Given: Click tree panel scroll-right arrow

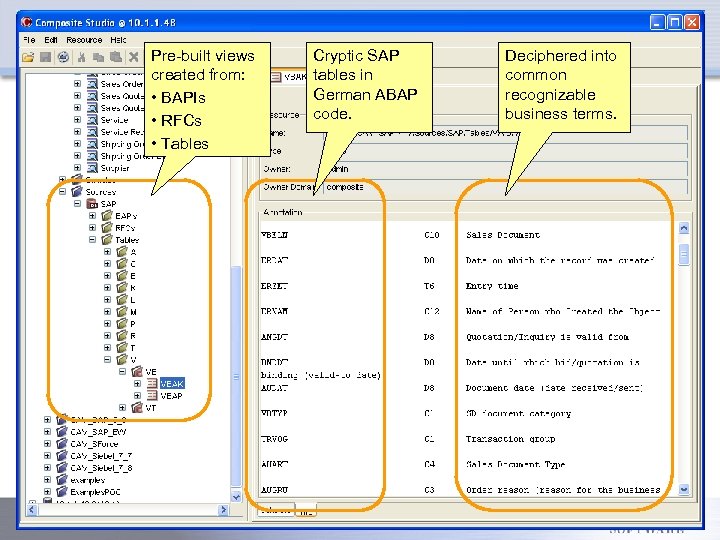Looking at the screenshot, I should coord(224,510).
